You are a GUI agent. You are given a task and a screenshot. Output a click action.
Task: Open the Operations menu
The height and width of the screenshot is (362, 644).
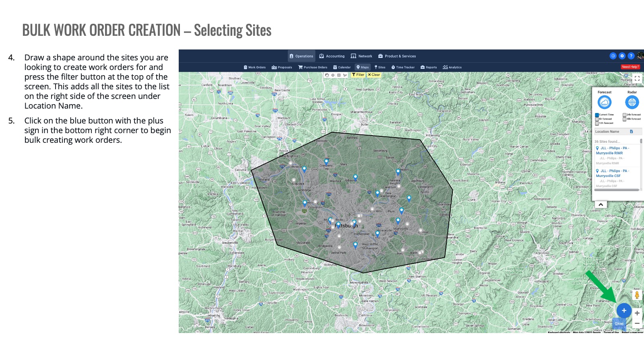(x=301, y=56)
